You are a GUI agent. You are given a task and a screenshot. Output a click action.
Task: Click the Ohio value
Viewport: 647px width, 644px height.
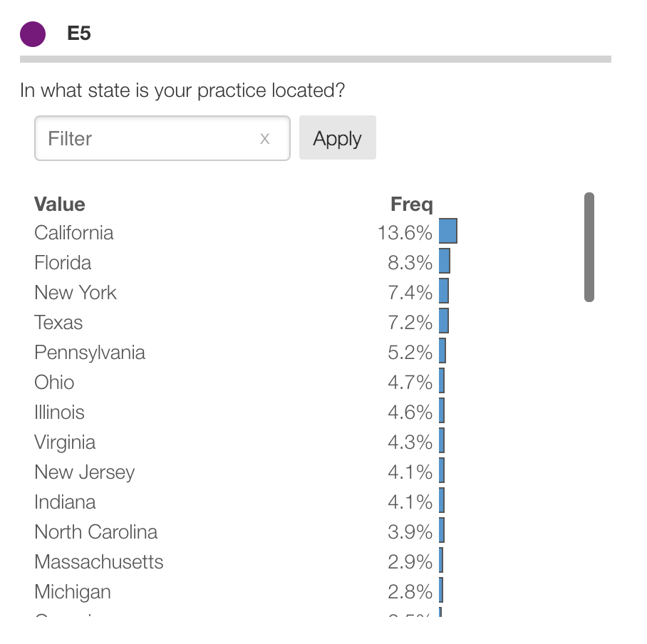pyautogui.click(x=54, y=383)
